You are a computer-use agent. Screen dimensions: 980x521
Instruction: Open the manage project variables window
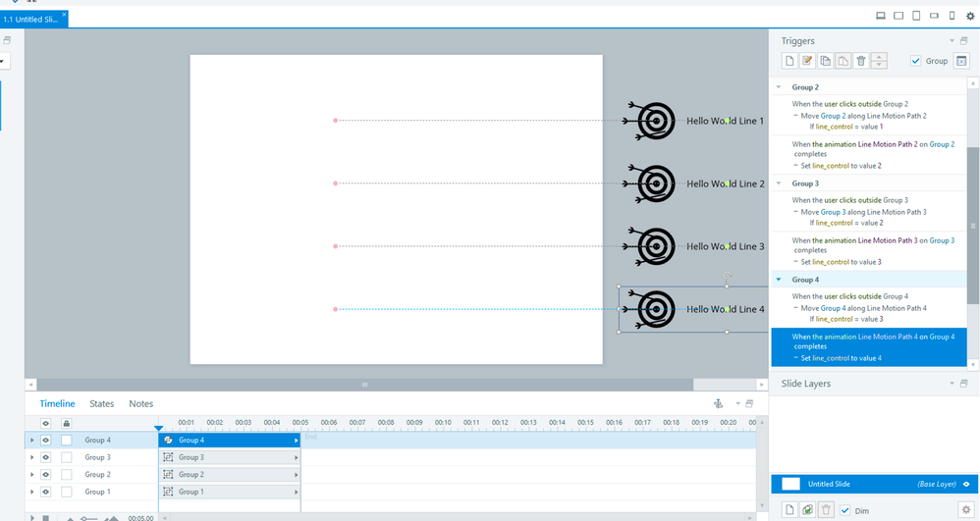tap(961, 61)
